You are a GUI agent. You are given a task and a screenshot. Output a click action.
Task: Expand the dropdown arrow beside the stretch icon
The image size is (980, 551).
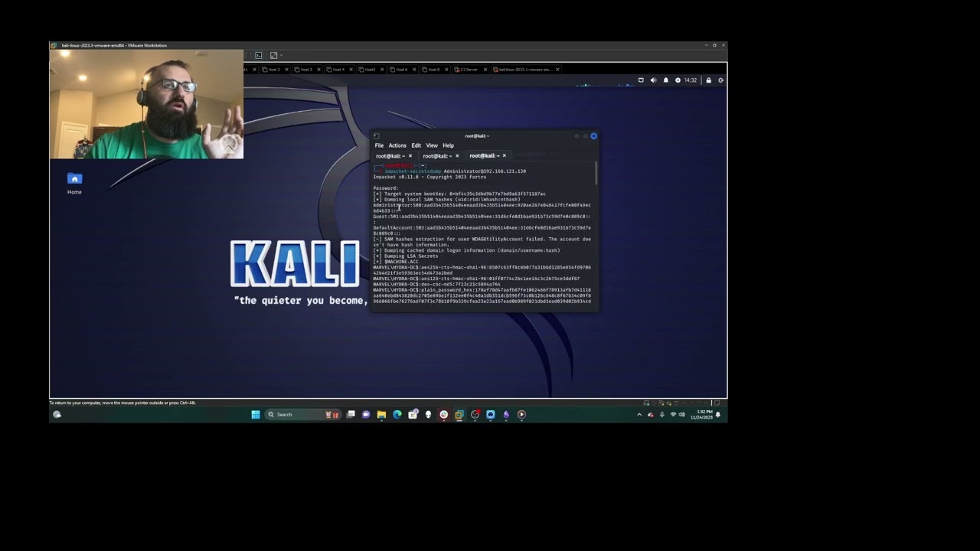[281, 55]
